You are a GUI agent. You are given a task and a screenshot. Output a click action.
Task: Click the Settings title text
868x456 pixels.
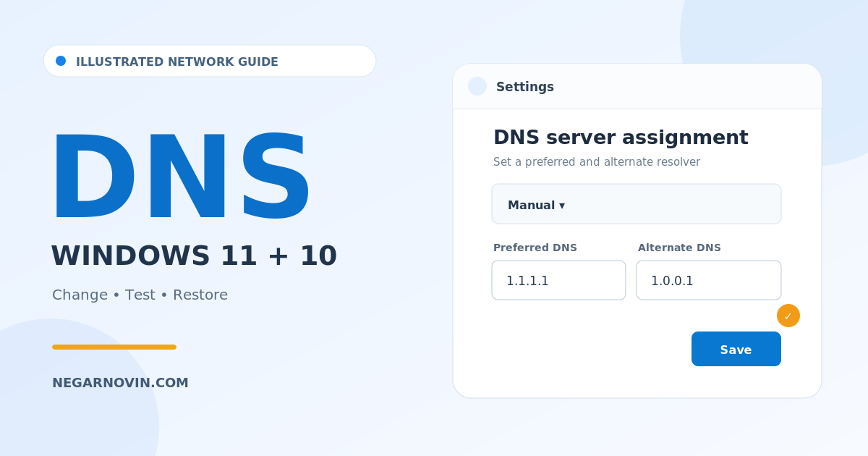[x=525, y=87]
